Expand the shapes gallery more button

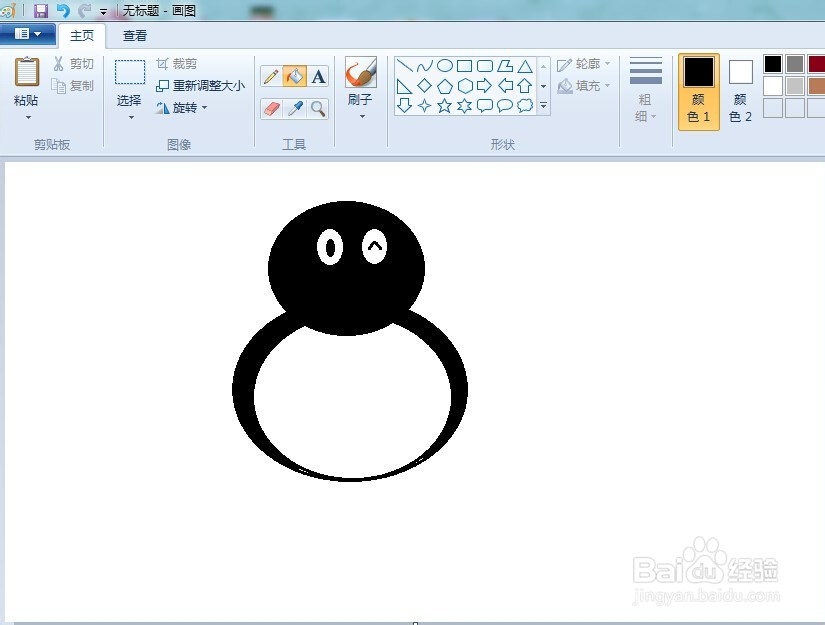(x=544, y=106)
